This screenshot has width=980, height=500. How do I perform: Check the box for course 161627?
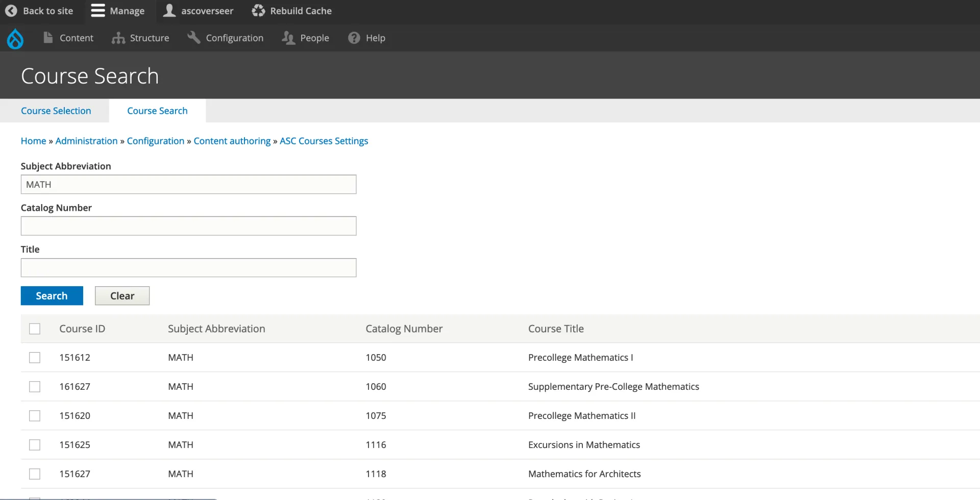point(35,387)
